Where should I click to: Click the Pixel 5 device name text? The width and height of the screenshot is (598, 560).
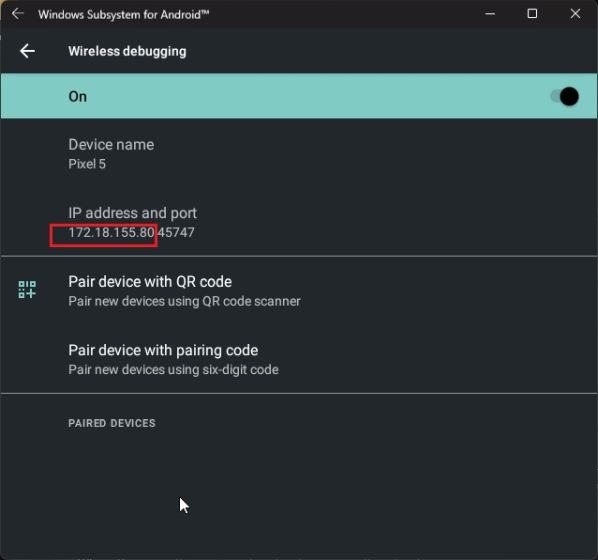click(87, 164)
